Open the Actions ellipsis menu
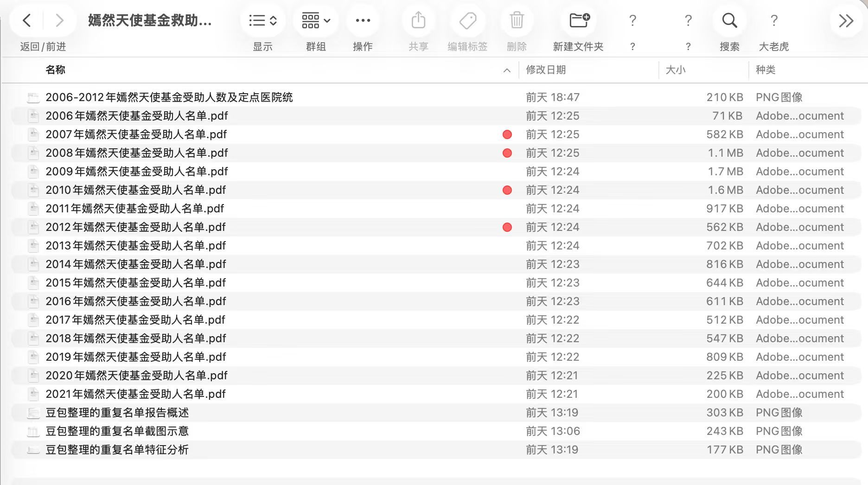Viewport: 868px width, 485px height. point(363,20)
